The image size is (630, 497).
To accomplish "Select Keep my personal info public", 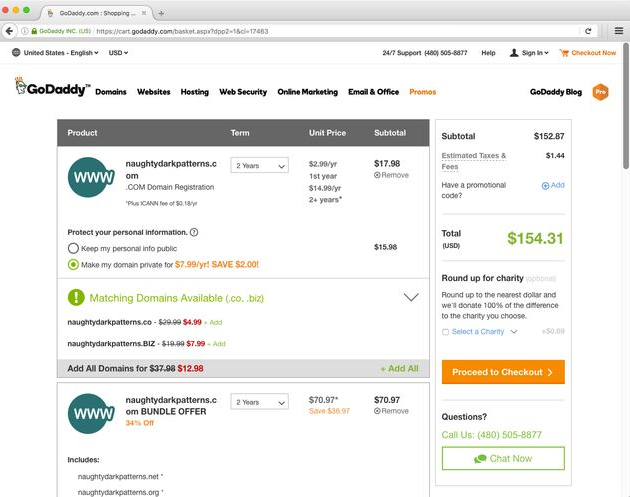I will click(x=73, y=247).
